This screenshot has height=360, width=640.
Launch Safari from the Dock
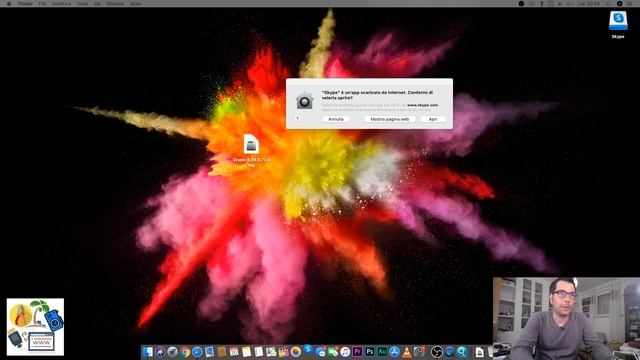point(197,352)
